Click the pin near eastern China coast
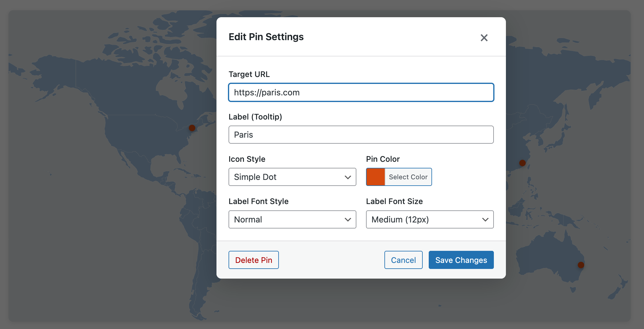 (522, 163)
